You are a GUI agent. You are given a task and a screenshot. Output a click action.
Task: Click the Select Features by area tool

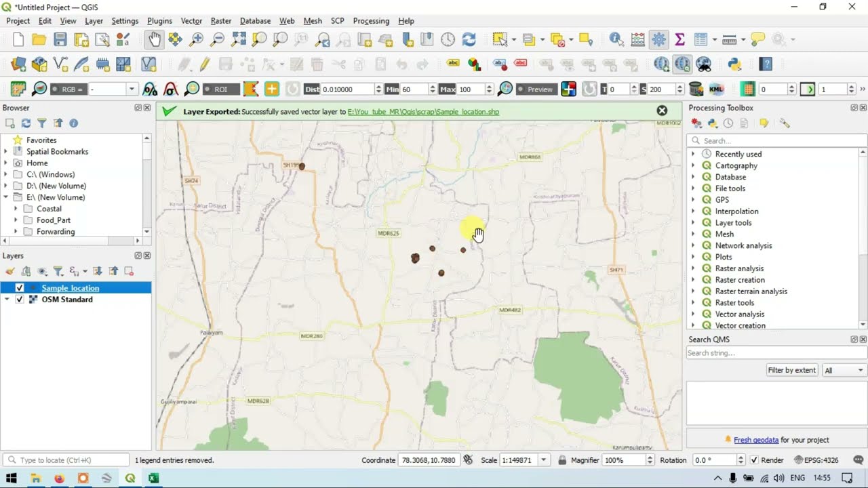[x=500, y=39]
